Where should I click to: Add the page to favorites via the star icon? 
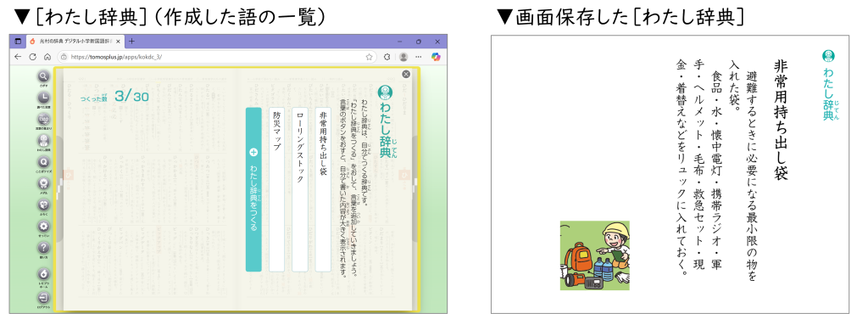(369, 57)
